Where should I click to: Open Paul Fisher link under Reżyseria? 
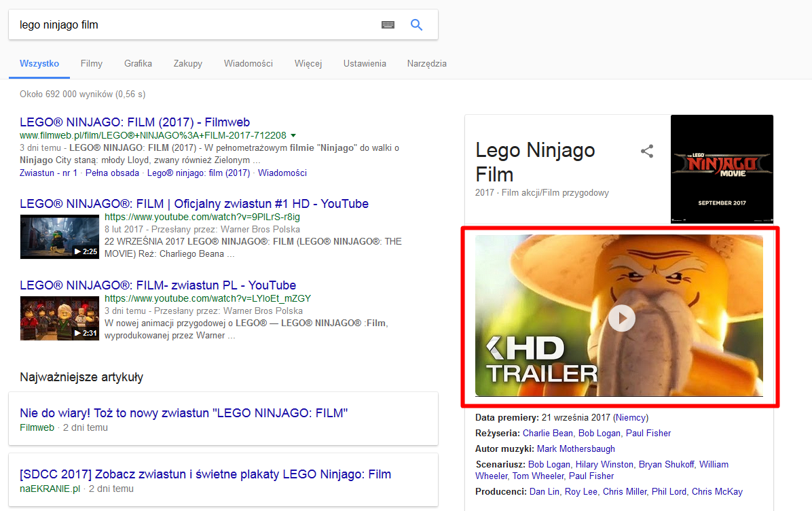648,433
